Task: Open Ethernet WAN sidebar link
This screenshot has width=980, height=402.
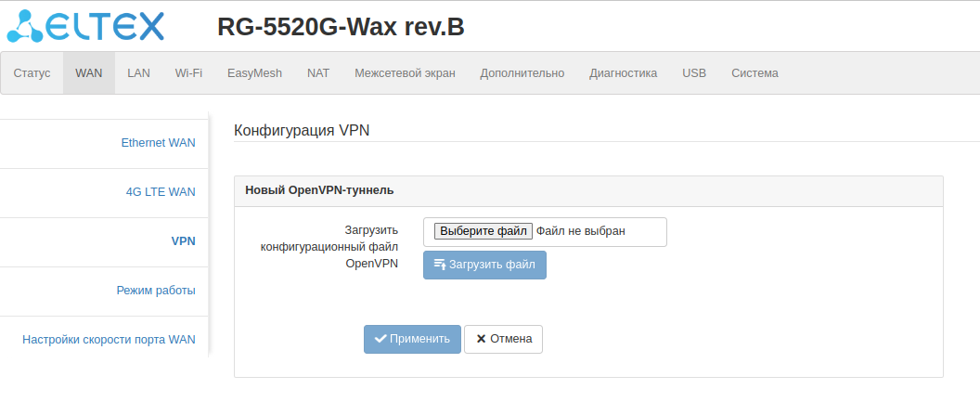Action: [x=158, y=143]
